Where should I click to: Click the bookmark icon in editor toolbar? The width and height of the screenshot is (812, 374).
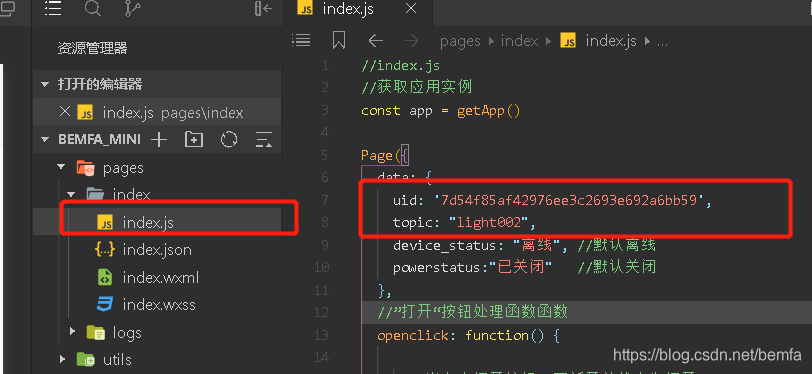tap(339, 40)
